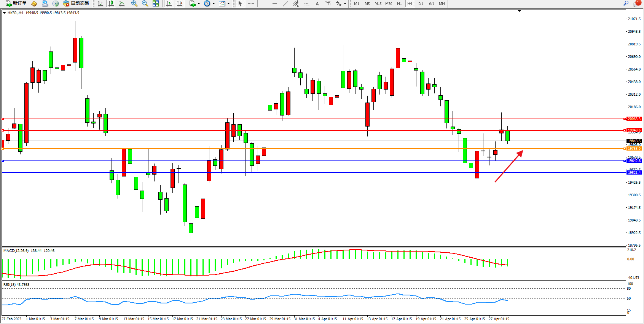Select the Fibonacci retracement tool
This screenshot has width=644, height=324.
pyautogui.click(x=306, y=3)
